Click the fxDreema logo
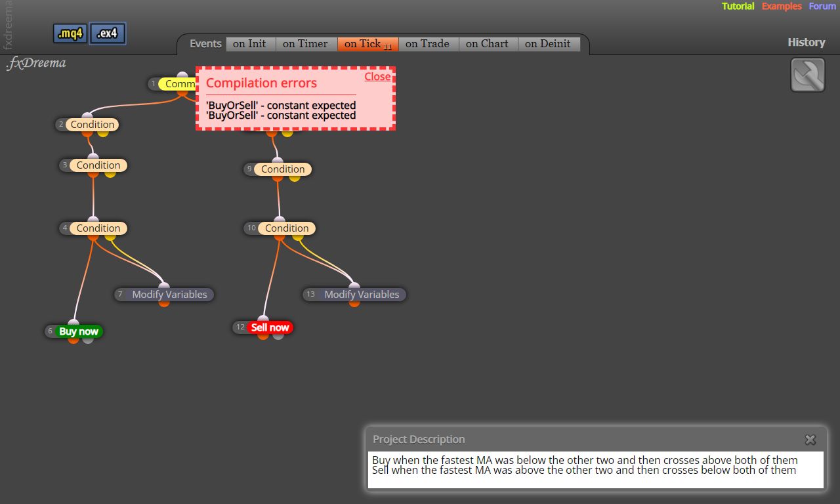This screenshot has width=840, height=504. tap(36, 64)
